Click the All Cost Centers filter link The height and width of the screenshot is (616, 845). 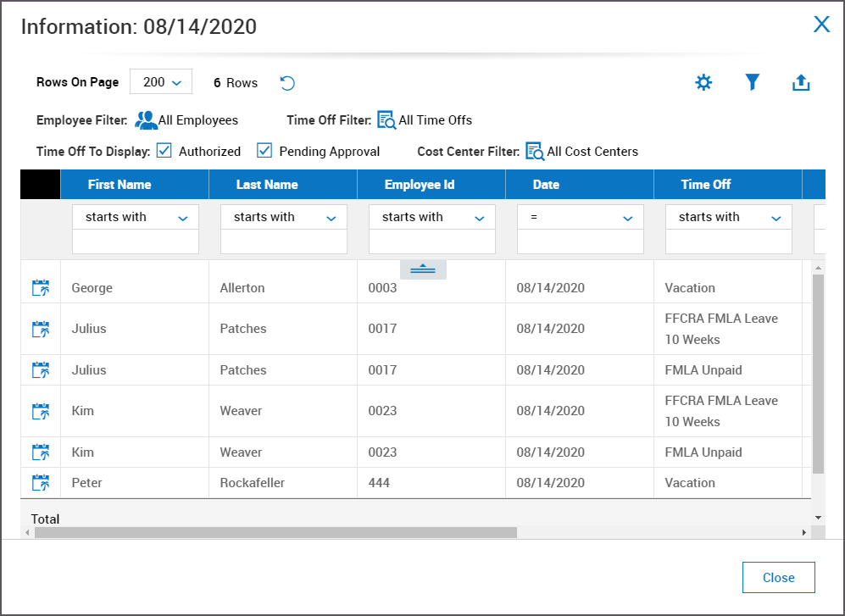[x=592, y=152]
